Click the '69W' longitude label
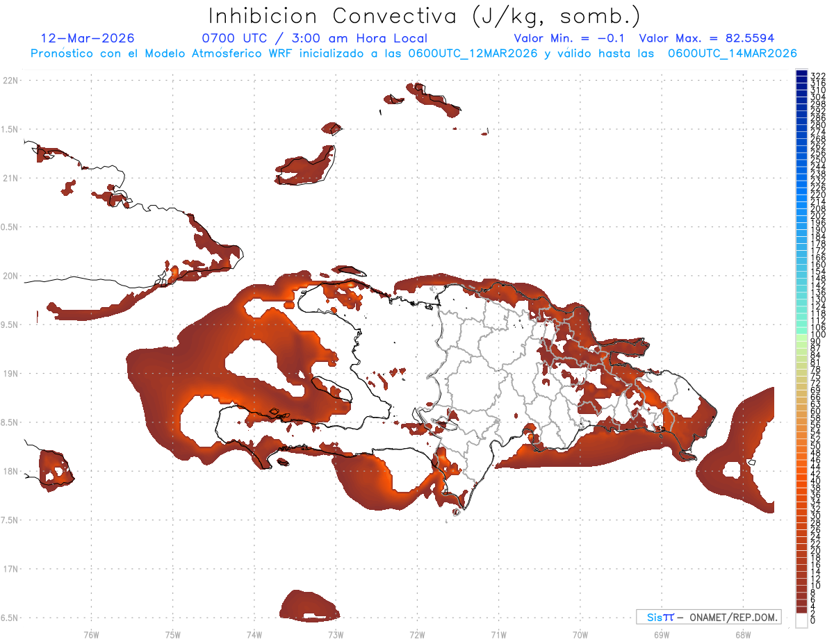834x644 pixels. (661, 634)
